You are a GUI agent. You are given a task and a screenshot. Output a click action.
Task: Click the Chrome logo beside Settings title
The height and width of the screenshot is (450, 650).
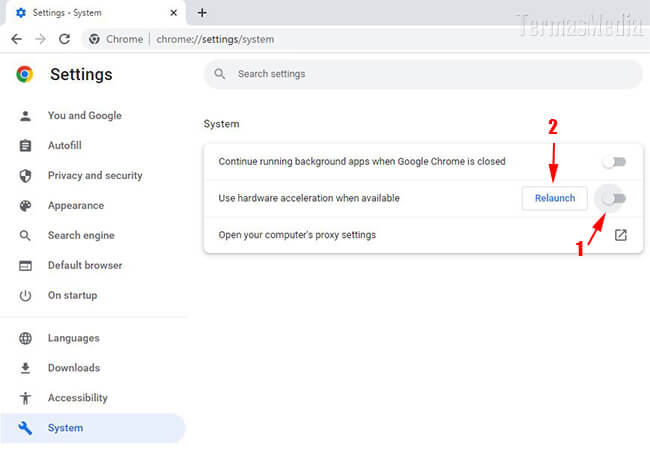pyautogui.click(x=24, y=75)
